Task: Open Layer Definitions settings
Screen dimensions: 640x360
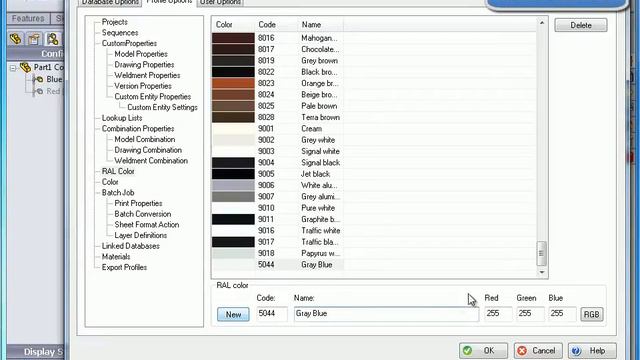Action: point(140,235)
